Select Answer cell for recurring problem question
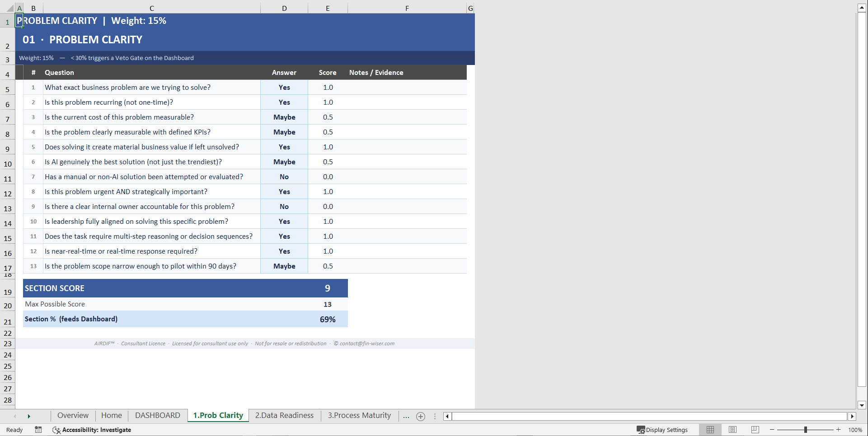Screen dimensions: 868x436 [x=284, y=102]
